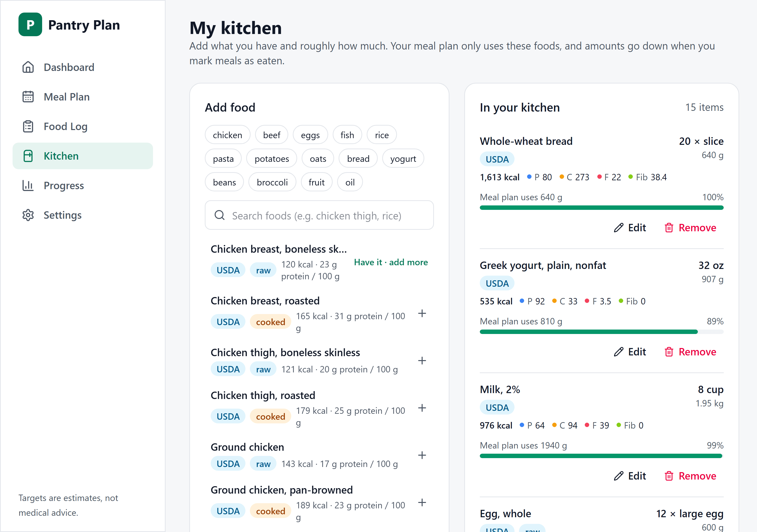The height and width of the screenshot is (532, 757).
Task: Open the Food Log section
Action: pyautogui.click(x=82, y=126)
